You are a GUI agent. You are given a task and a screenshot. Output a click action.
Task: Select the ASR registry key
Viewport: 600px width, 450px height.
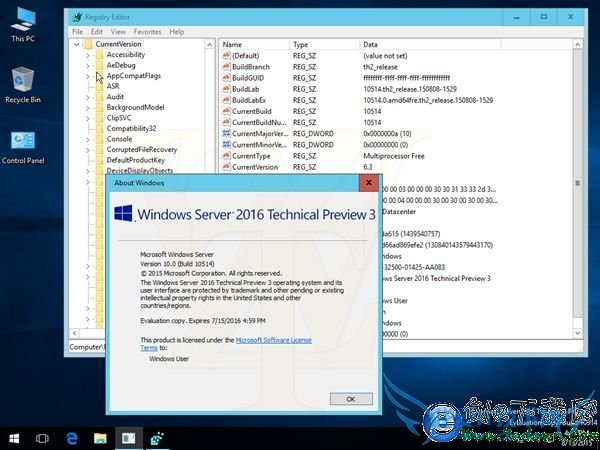[113, 86]
